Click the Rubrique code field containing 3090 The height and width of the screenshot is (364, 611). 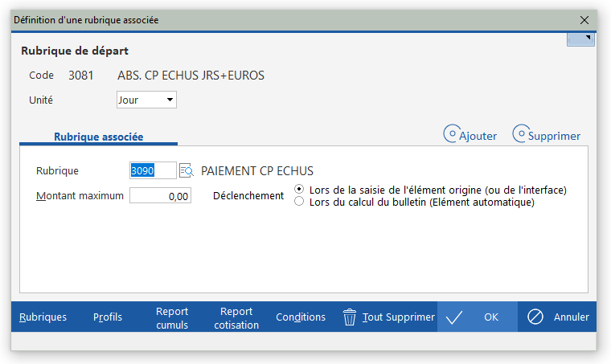[153, 170]
